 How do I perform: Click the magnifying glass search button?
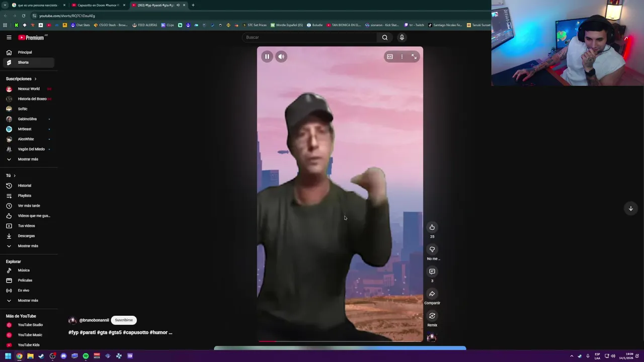click(384, 37)
